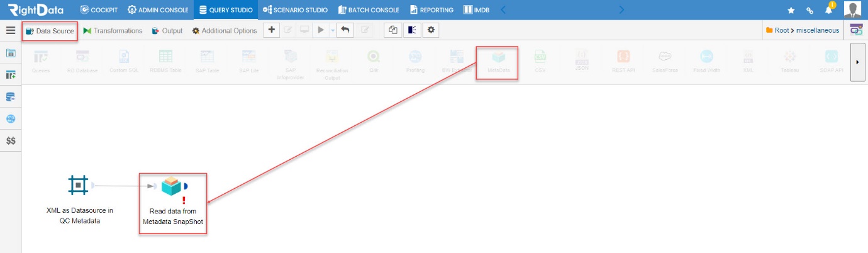Click the edit button after undo
This screenshot has width=868, height=253.
coord(365,30)
